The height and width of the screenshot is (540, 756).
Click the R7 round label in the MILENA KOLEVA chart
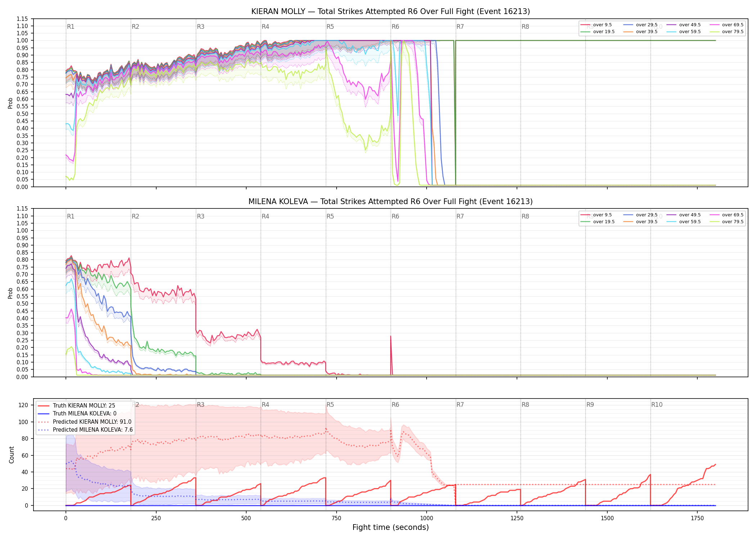point(460,216)
